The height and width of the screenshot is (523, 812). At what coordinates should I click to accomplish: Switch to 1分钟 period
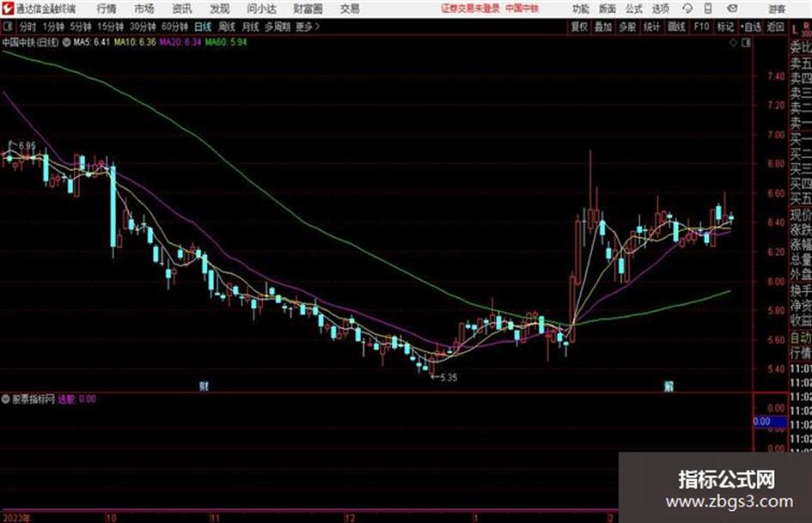point(52,27)
